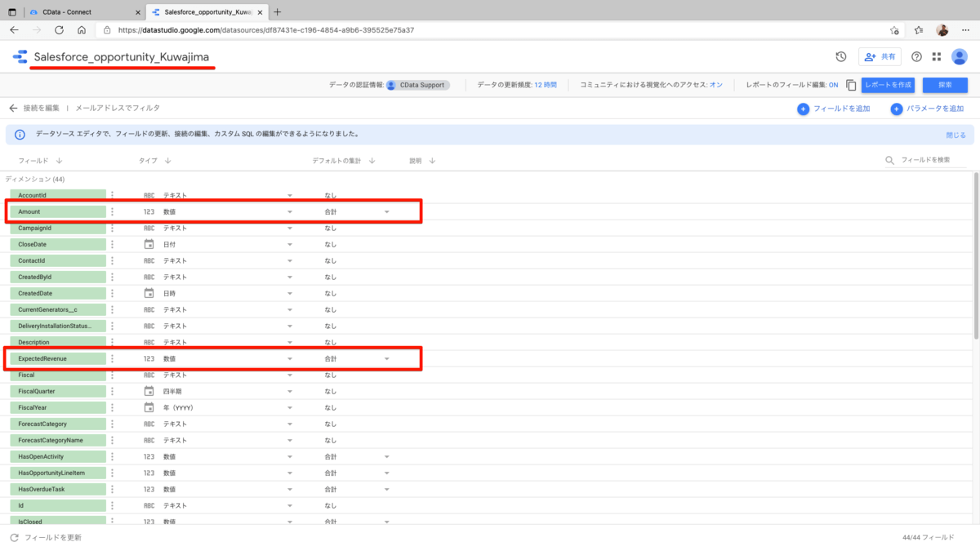Open the Google account avatar

click(959, 57)
